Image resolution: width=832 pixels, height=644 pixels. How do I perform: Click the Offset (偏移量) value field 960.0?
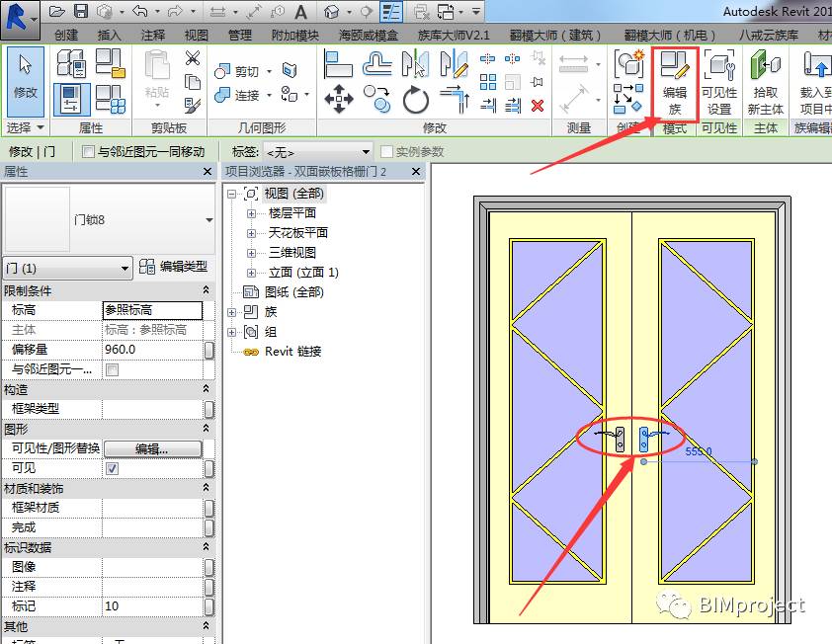[153, 350]
